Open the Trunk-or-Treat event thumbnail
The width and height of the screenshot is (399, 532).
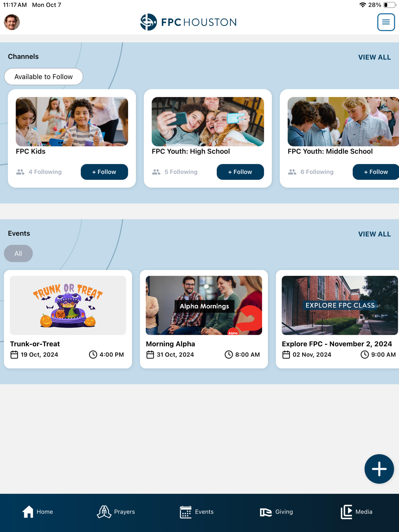click(68, 305)
